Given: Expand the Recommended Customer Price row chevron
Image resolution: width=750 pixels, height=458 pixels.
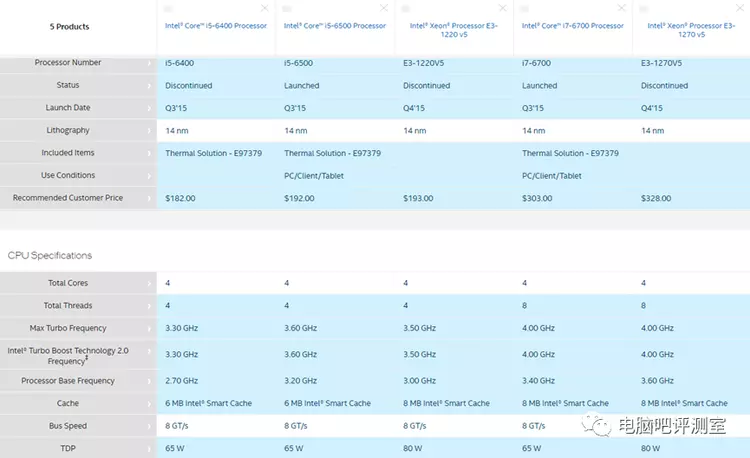Looking at the screenshot, I should coord(149,198).
